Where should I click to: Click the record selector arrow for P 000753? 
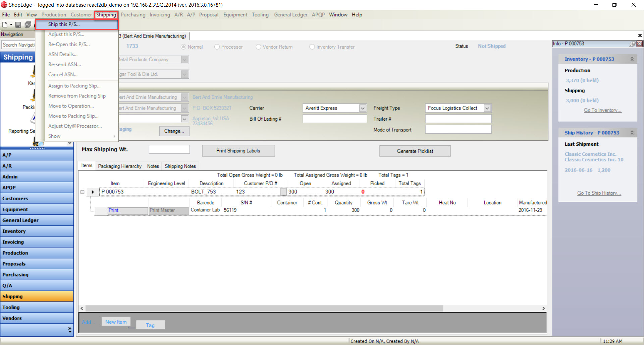point(93,192)
